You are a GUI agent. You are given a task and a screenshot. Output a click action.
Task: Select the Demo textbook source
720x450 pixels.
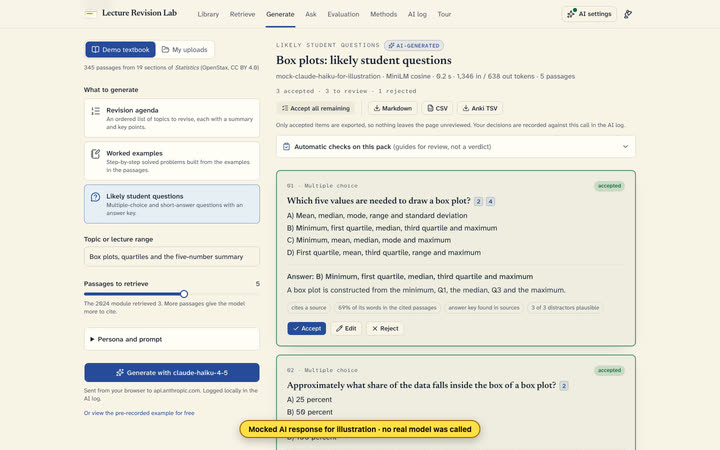pyautogui.click(x=120, y=50)
